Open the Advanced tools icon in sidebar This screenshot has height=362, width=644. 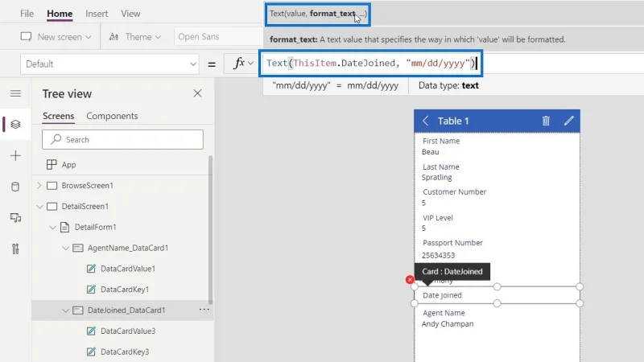(x=15, y=249)
